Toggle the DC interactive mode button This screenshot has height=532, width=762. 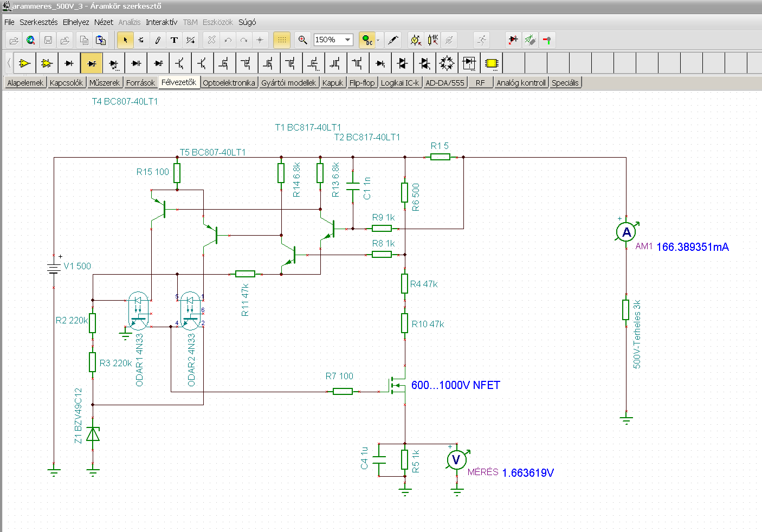coord(367,40)
